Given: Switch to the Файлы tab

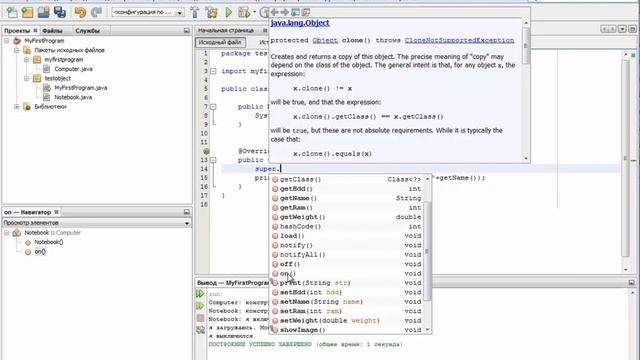Looking at the screenshot, I should (x=52, y=31).
